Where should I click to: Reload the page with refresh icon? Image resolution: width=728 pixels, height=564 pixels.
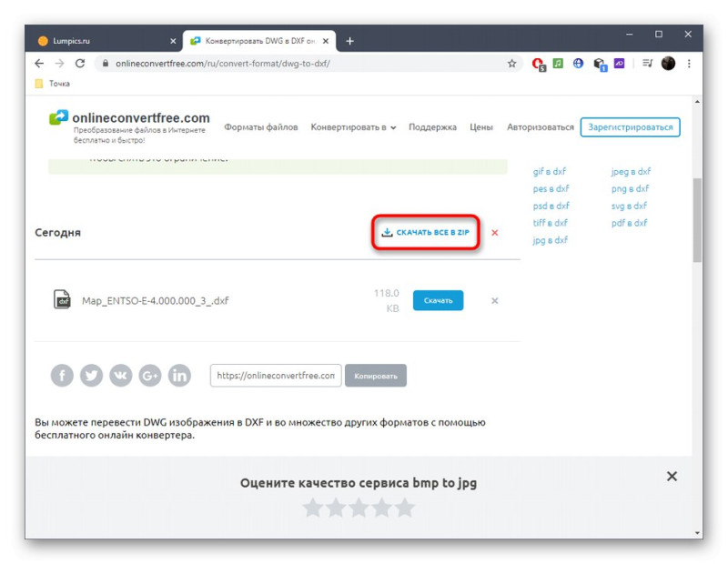coord(80,64)
